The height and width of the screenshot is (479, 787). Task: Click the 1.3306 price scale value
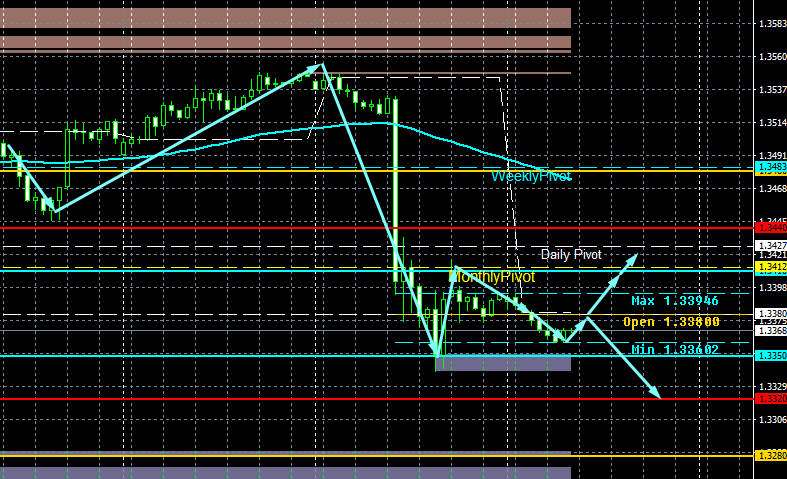[x=772, y=420]
